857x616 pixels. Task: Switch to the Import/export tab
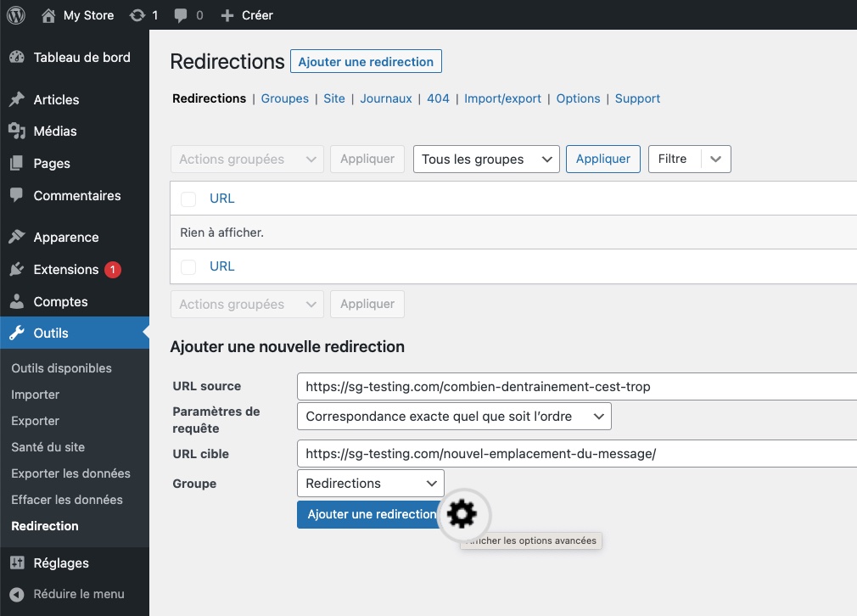(502, 98)
